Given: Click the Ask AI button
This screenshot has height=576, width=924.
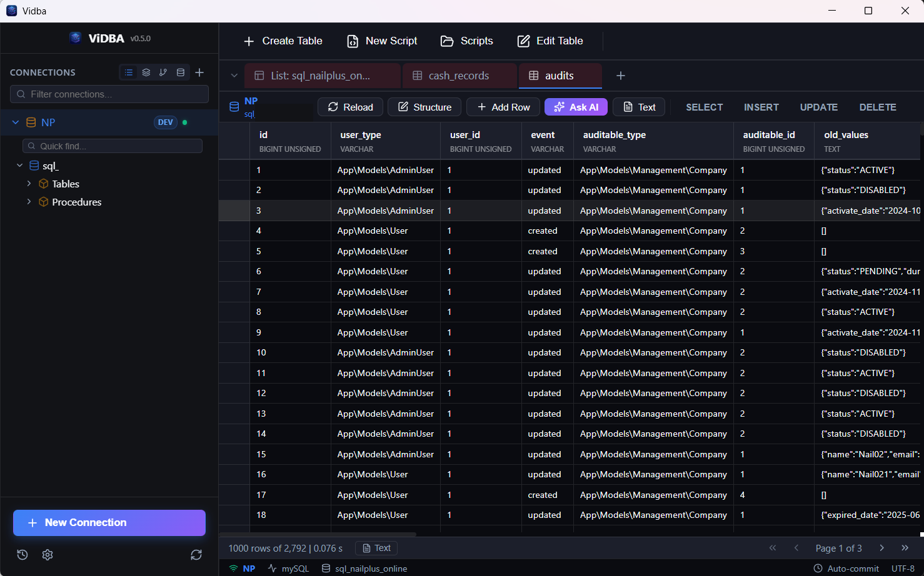Looking at the screenshot, I should point(576,107).
